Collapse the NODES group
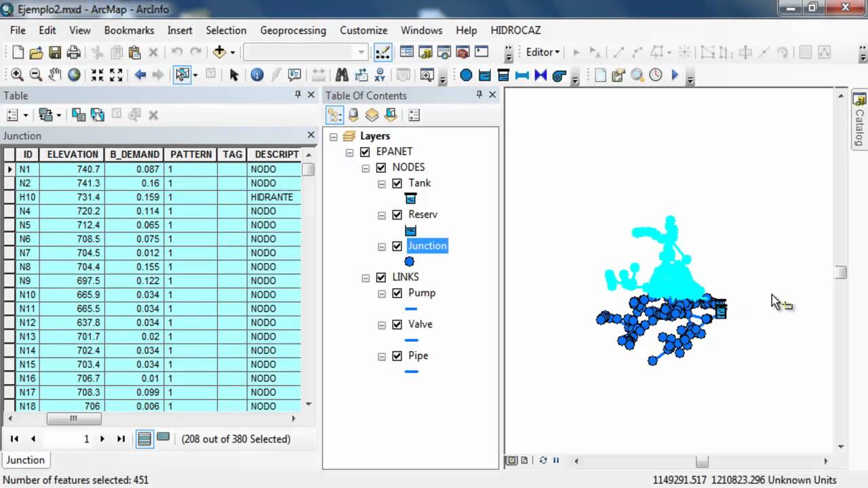868x488 pixels. click(366, 168)
